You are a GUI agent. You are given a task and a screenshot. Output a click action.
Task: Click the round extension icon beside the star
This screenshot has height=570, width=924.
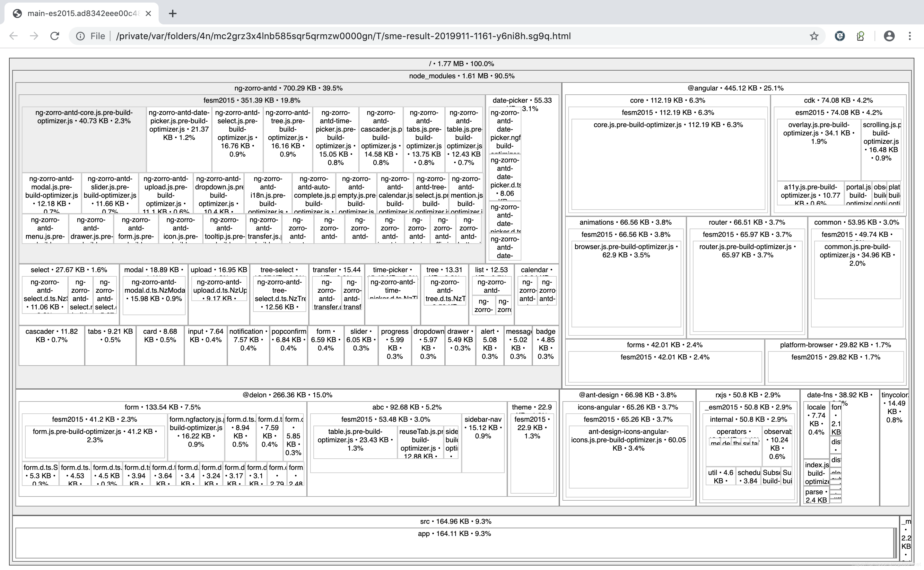840,36
